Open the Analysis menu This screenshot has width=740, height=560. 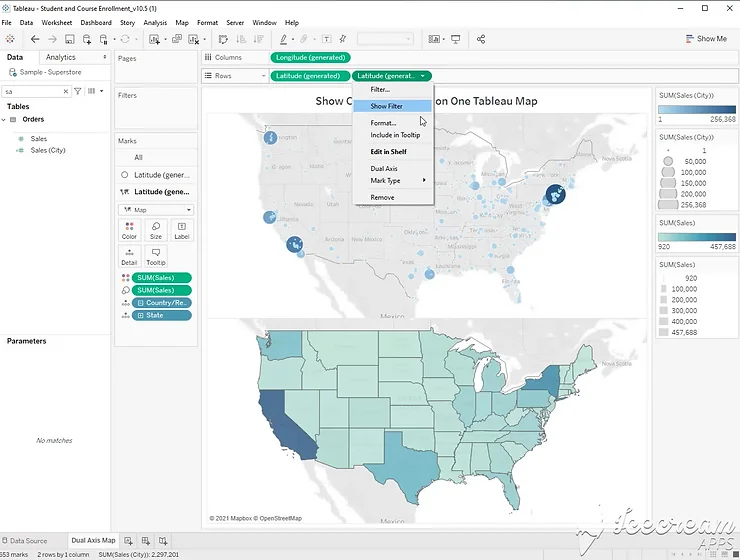[155, 23]
